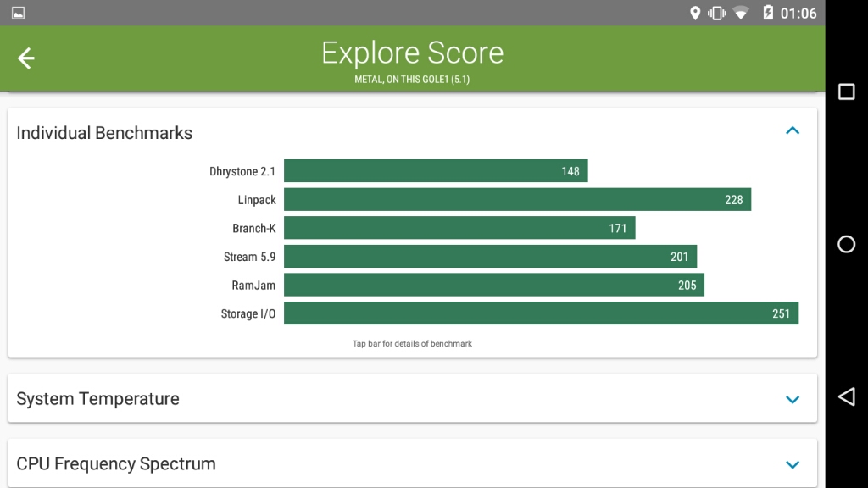
Task: Click the Dhrystone 2.1 label
Action: [x=242, y=171]
